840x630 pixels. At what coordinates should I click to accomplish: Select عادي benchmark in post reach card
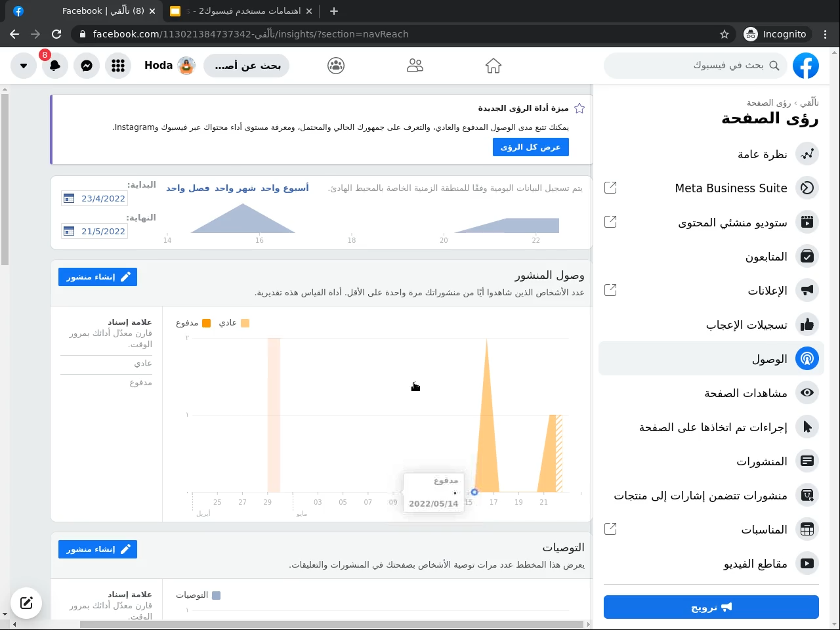click(x=143, y=364)
